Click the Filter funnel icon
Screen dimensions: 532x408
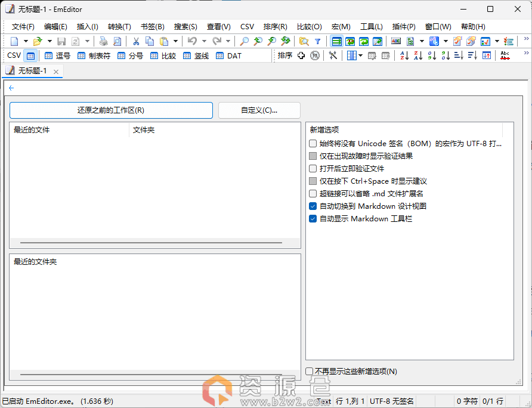(x=317, y=41)
